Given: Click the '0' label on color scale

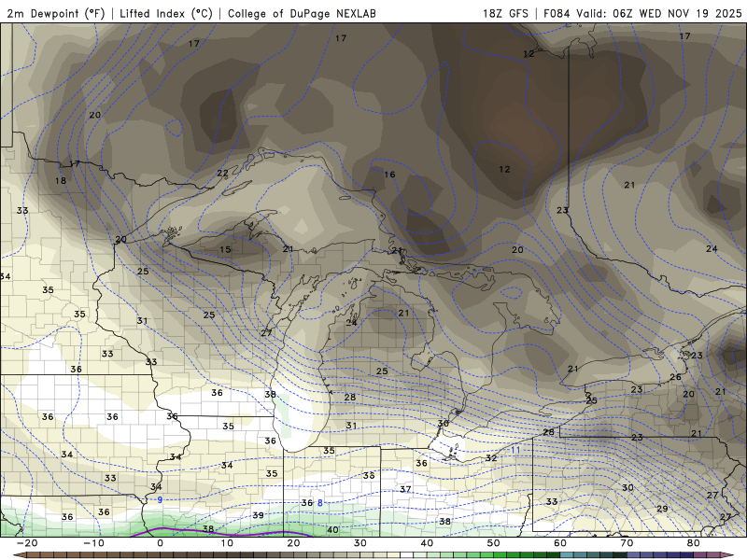Looking at the screenshot, I should (160, 543).
